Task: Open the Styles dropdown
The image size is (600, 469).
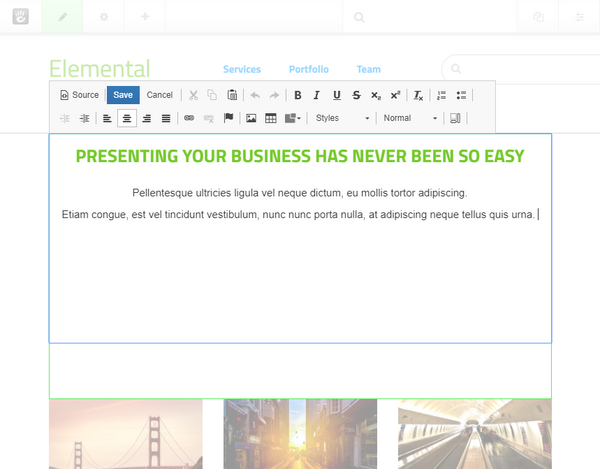Action: point(341,118)
